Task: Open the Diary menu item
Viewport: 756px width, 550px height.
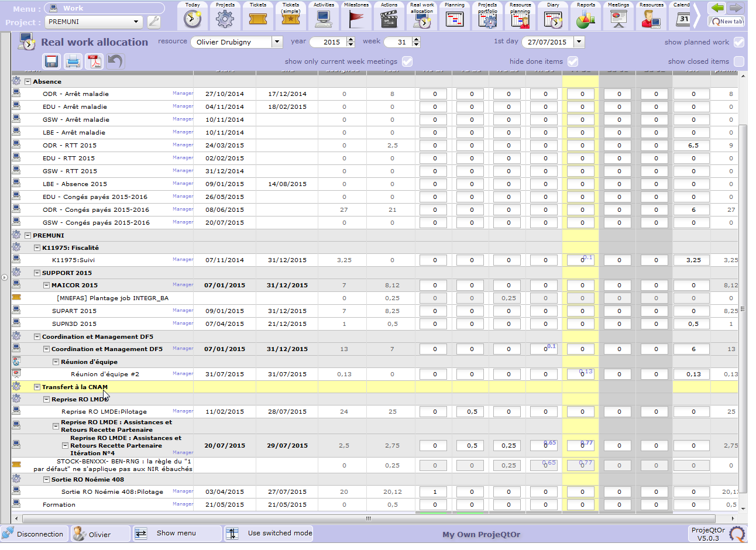Action: tap(553, 16)
